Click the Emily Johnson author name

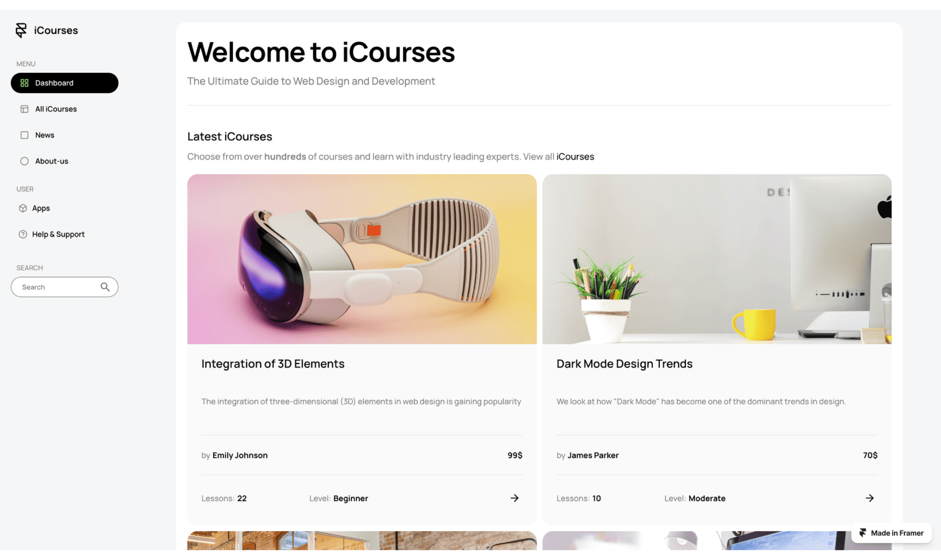point(240,455)
